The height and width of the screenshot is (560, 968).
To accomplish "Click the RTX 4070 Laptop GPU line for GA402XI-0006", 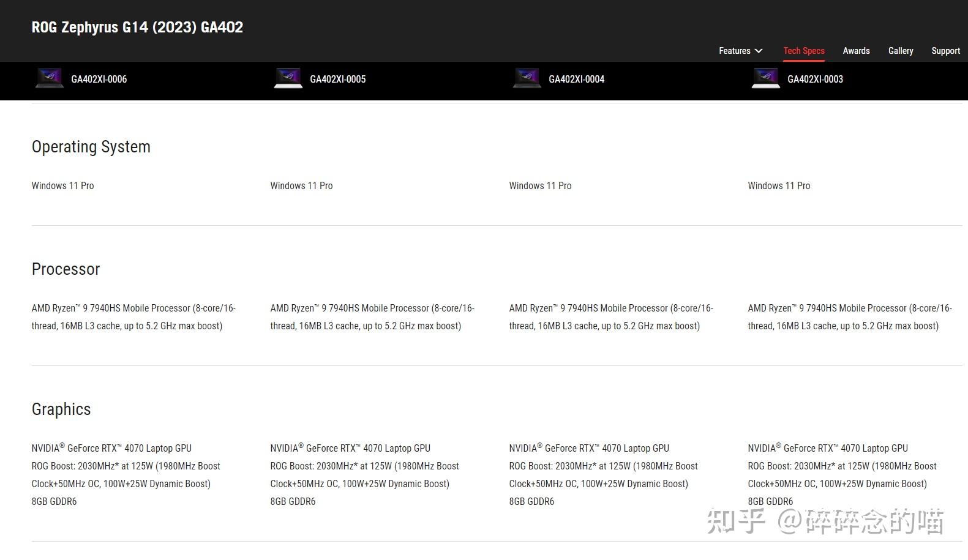I will [112, 448].
